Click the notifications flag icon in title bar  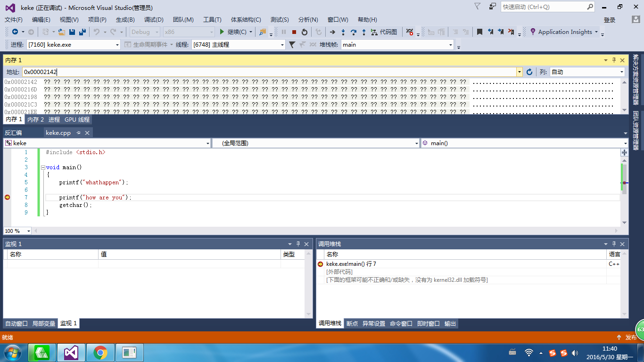coord(478,7)
